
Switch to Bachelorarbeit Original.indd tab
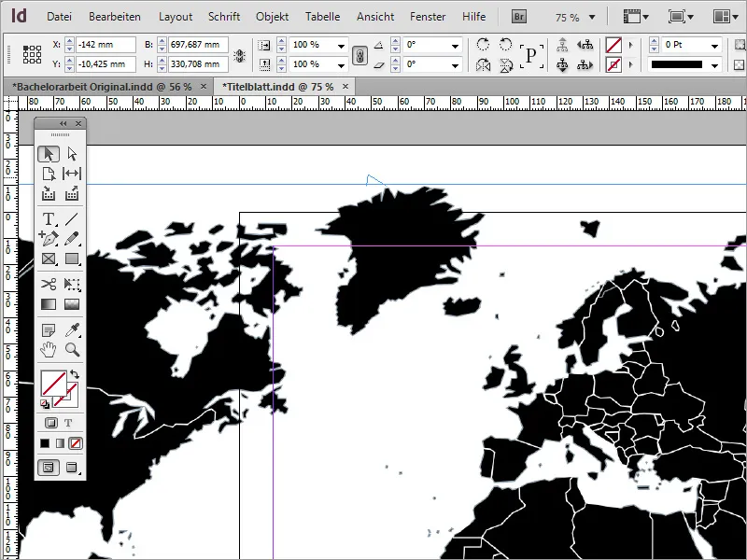[102, 87]
